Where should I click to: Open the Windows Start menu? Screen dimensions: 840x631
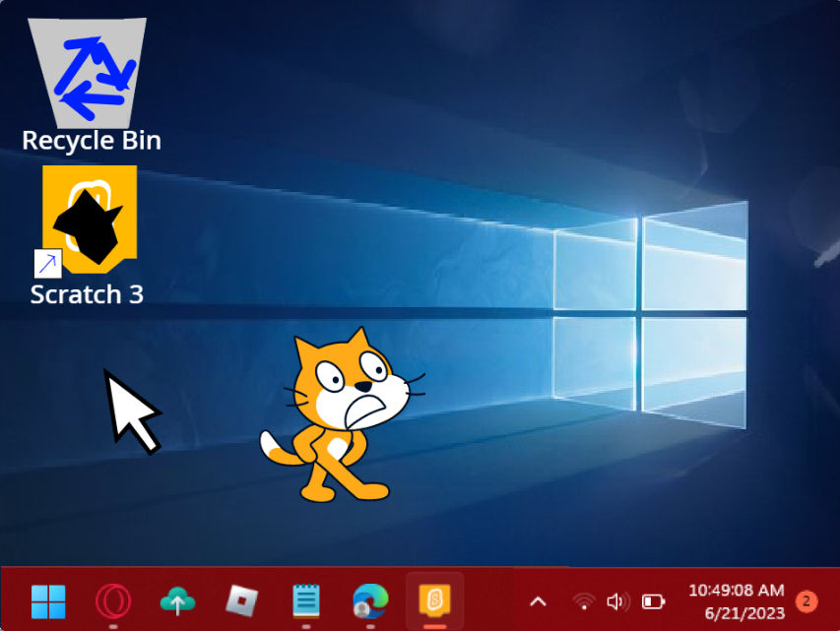[x=48, y=601]
